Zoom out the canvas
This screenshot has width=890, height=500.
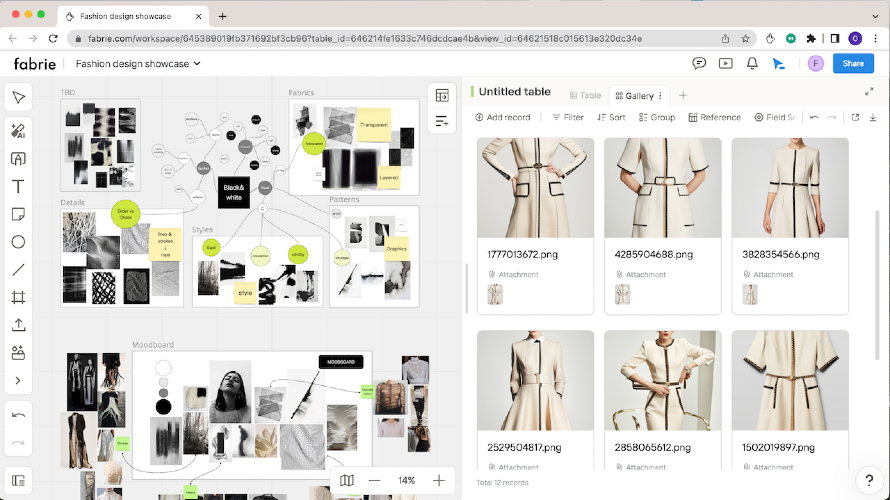coord(375,481)
